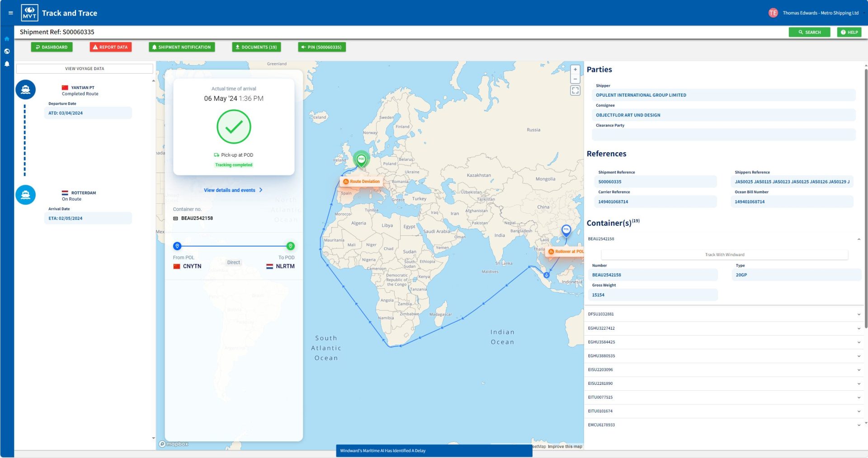Open Documents (19)
The image size is (868, 458).
coord(256,47)
